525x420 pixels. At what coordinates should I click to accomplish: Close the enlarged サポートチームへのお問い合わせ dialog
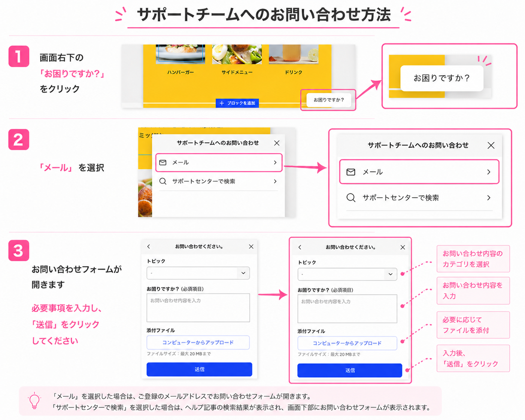click(491, 145)
